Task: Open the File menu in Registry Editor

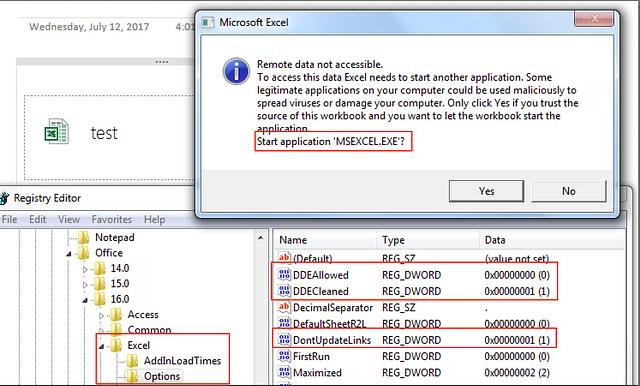Action: pos(9,220)
